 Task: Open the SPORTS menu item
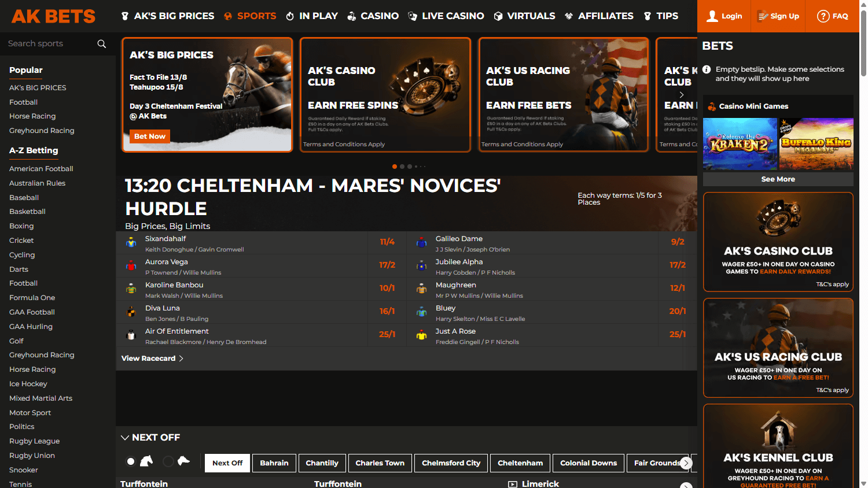tap(256, 16)
